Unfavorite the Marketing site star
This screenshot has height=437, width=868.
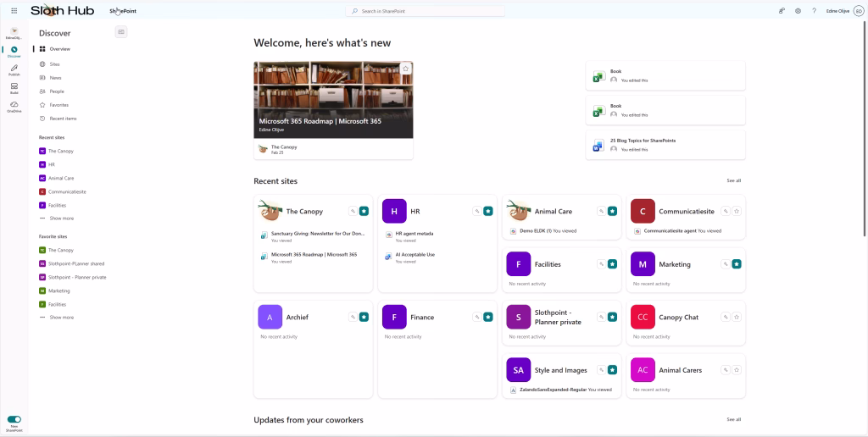point(737,264)
